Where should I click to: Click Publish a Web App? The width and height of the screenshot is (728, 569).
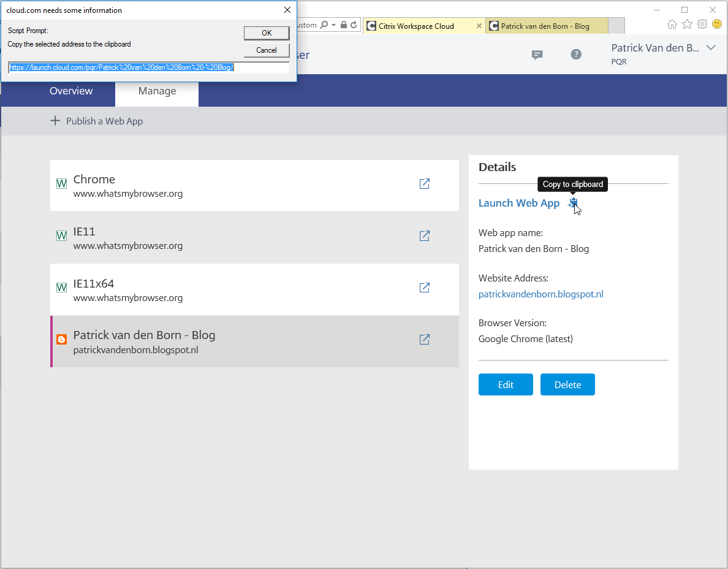tap(104, 121)
